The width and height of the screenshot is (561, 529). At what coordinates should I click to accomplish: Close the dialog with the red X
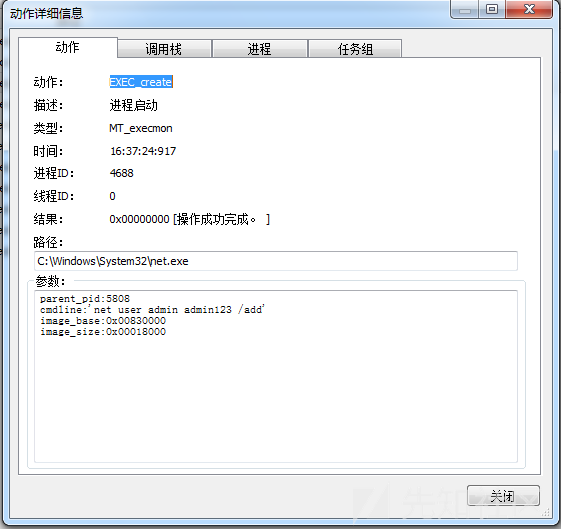coord(529,9)
